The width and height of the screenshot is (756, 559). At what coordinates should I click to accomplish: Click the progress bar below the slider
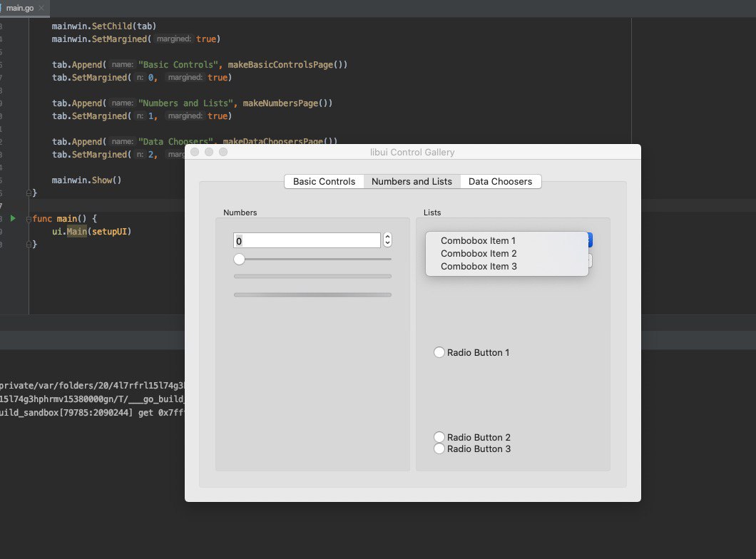pyautogui.click(x=312, y=277)
